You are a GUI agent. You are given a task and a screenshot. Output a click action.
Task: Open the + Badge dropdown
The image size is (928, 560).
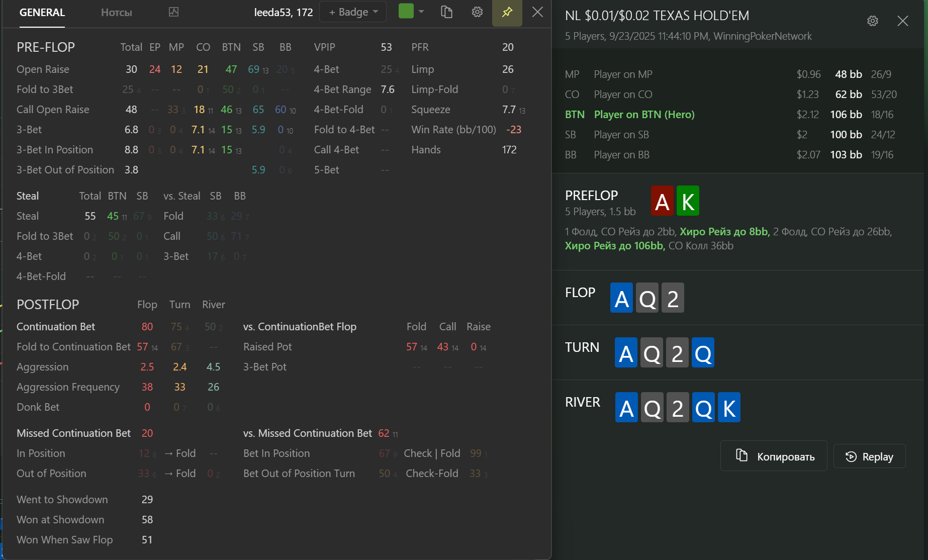point(353,12)
